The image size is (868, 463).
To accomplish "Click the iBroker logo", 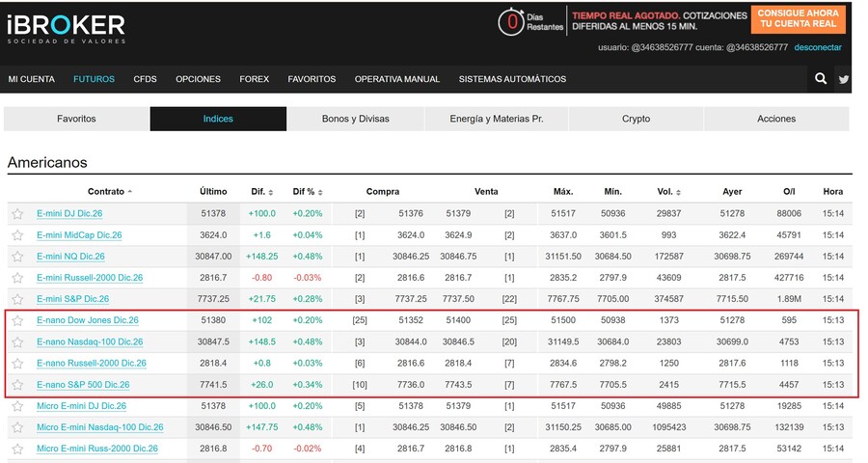I will click(66, 29).
